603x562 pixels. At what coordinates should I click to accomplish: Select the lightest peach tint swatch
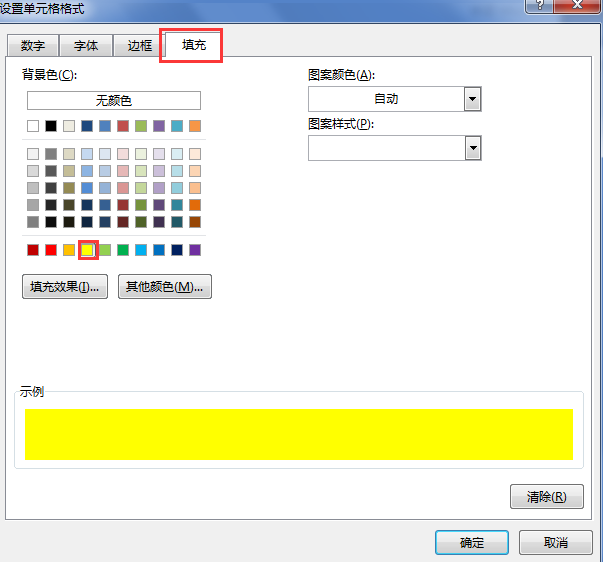tap(195, 154)
